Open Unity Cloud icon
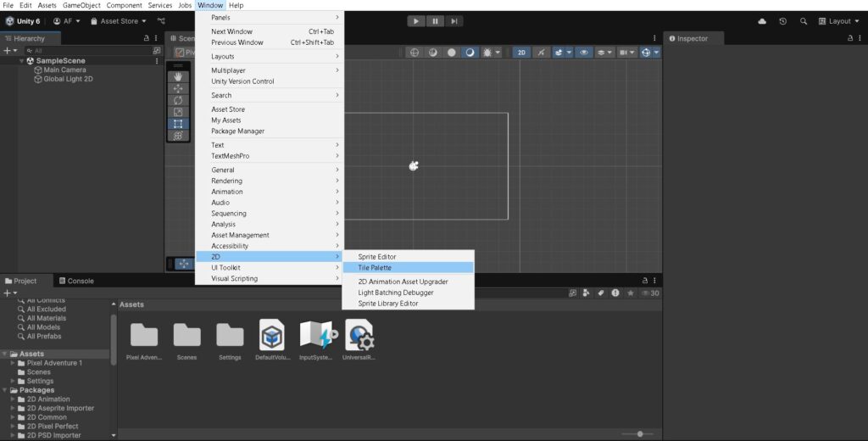 coord(762,21)
